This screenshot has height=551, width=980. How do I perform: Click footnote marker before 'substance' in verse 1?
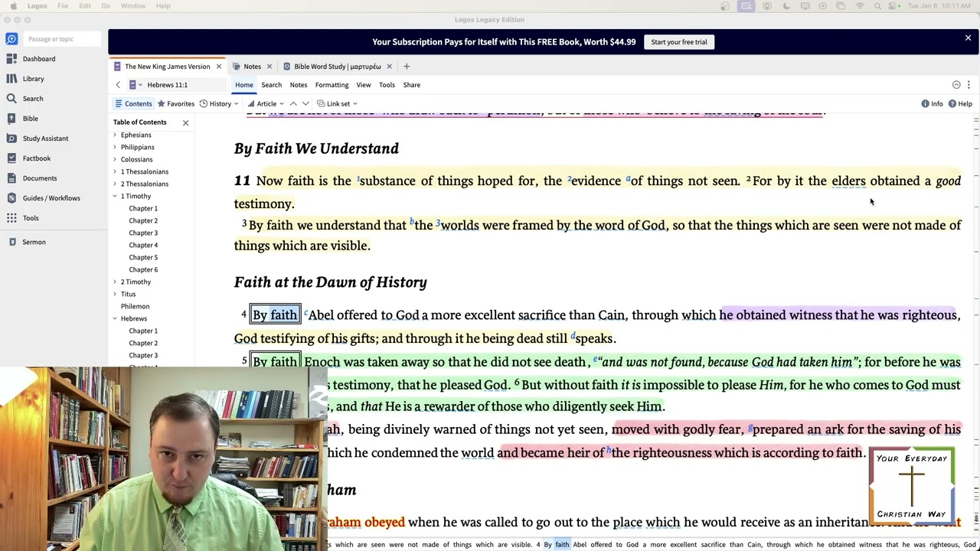[358, 179]
